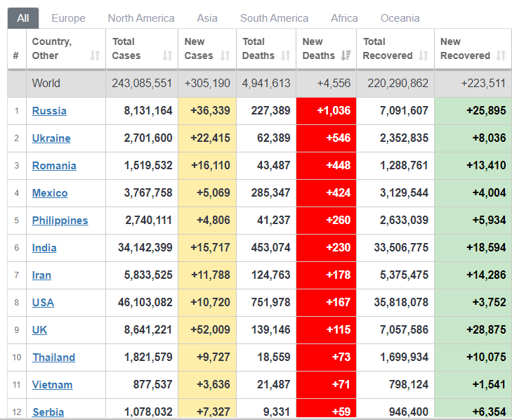512x420 pixels.
Task: Select the Africa tab
Action: (x=344, y=18)
